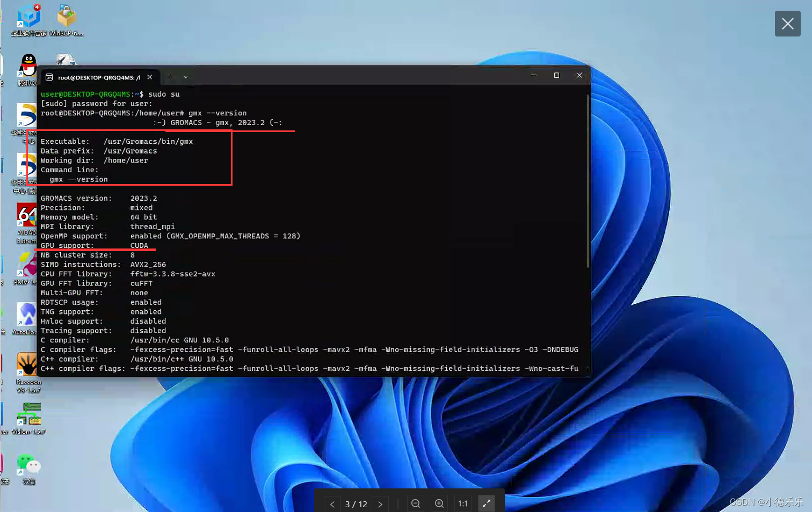Click the Executable path /usr/Gromacs/bin/gmx
The image size is (812, 512).
(148, 142)
